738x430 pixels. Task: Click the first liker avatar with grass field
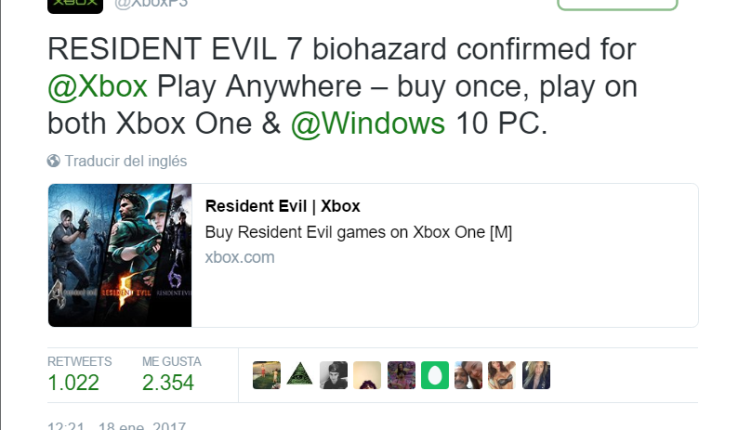coord(266,375)
